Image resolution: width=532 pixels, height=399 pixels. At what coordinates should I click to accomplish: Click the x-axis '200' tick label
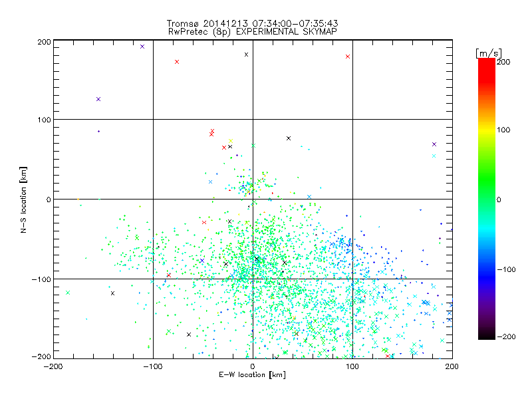click(x=452, y=366)
